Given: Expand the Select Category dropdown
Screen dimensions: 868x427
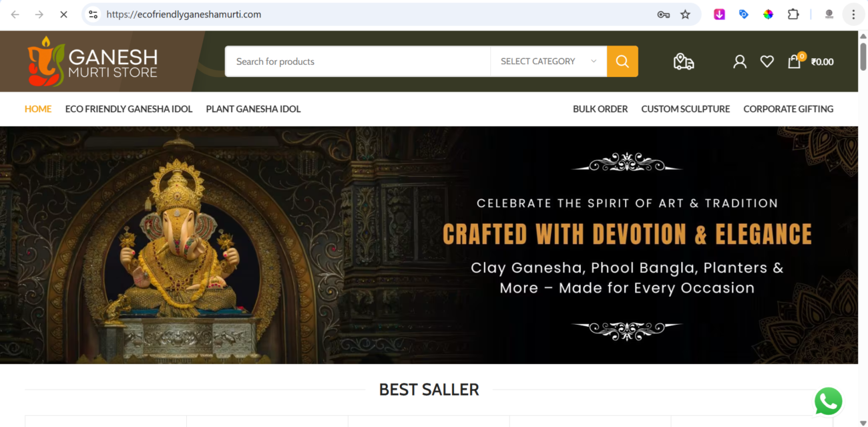Looking at the screenshot, I should (x=548, y=61).
